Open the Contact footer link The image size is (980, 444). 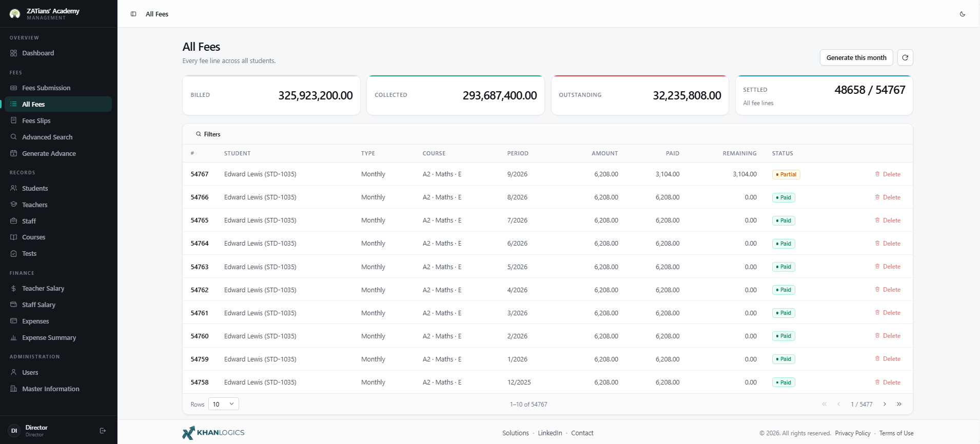pyautogui.click(x=582, y=433)
